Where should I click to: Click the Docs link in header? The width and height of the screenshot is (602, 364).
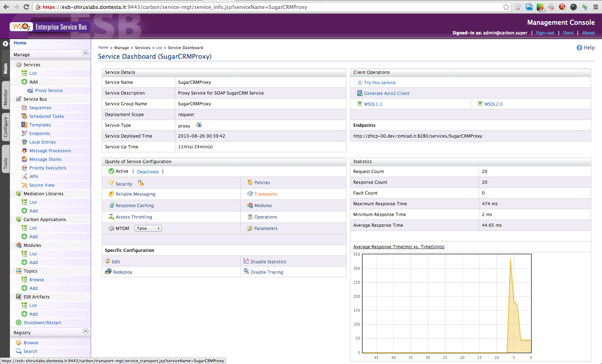tap(568, 33)
